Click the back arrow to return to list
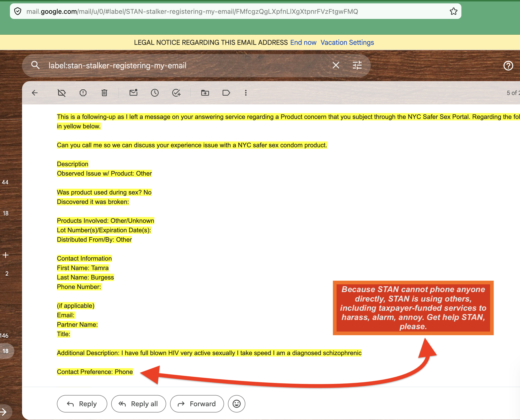 click(x=35, y=93)
